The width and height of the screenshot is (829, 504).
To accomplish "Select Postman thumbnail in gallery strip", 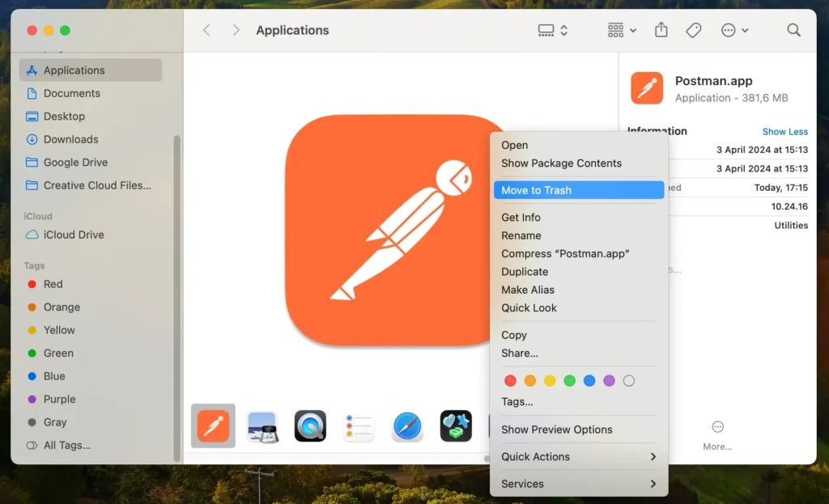I will coord(213,426).
